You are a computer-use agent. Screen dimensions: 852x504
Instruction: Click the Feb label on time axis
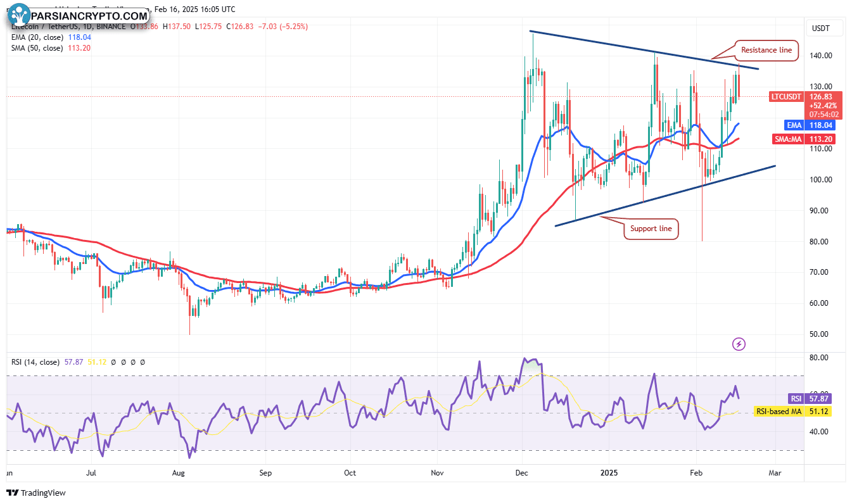tap(696, 473)
